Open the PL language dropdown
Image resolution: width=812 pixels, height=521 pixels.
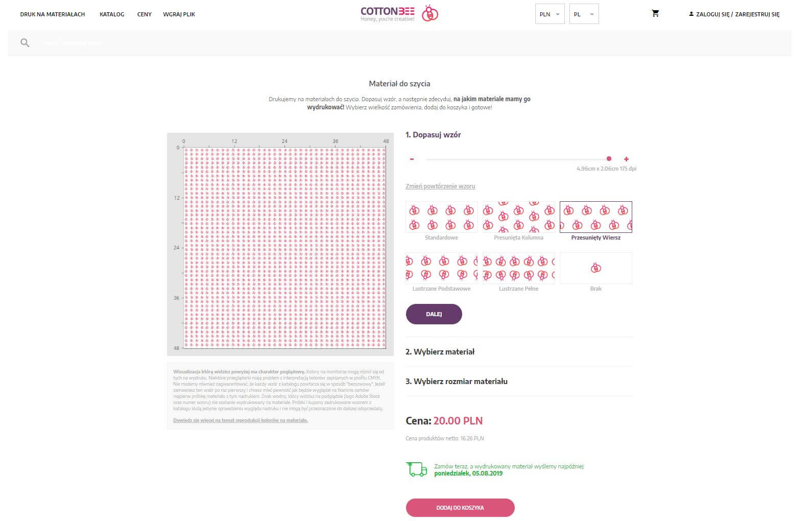584,14
